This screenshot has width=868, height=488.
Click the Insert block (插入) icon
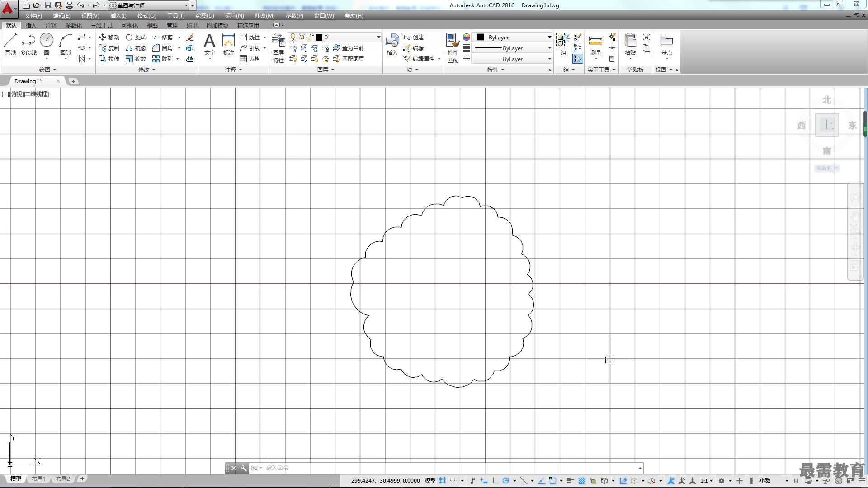(392, 44)
